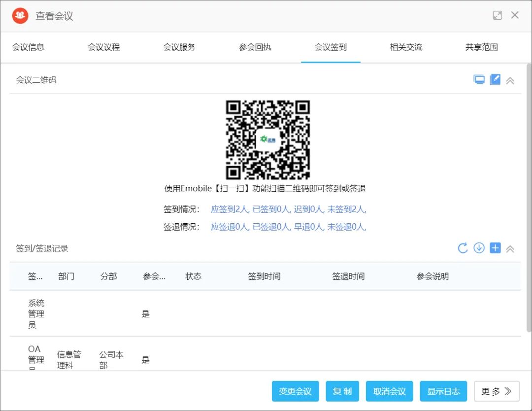Screen dimensions: 532x411
Task: Select the 系统管理员 row name
Action: (36, 314)
